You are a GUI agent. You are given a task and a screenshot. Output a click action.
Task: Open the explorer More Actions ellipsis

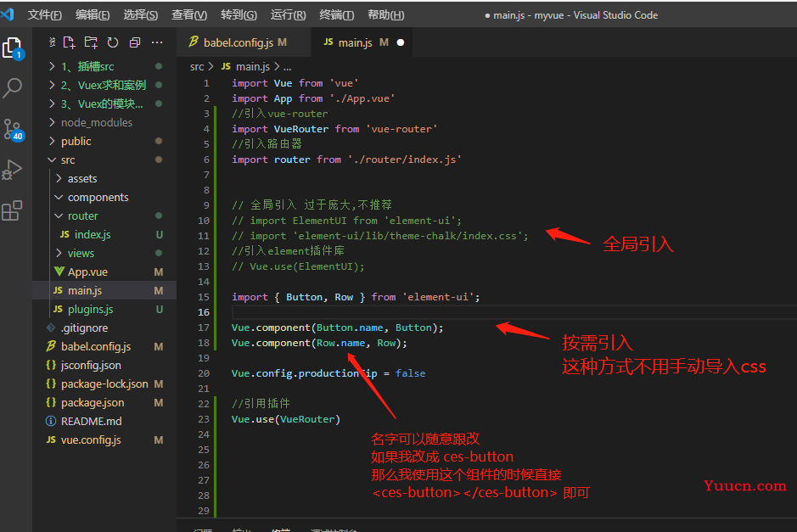157,42
